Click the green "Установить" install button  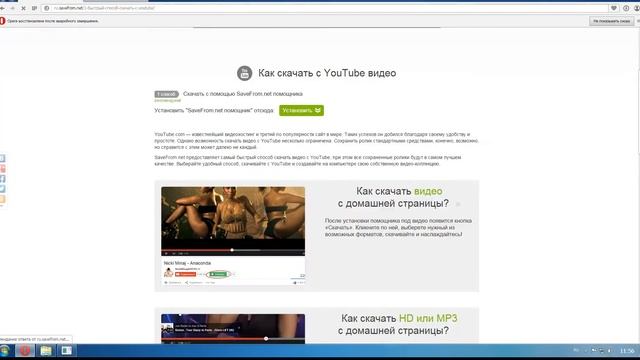click(301, 111)
